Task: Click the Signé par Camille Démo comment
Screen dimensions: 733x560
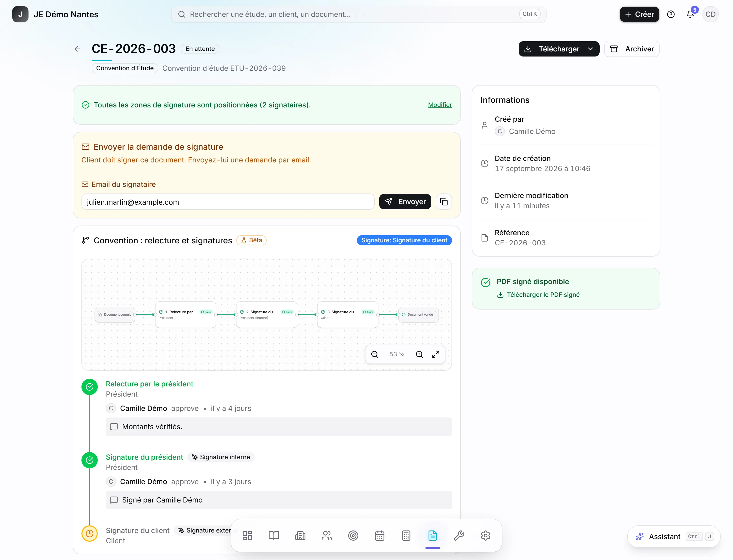Action: pyautogui.click(x=279, y=500)
